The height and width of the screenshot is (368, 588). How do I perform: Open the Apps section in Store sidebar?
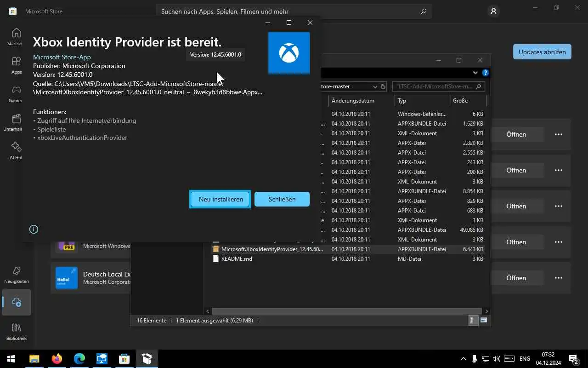pyautogui.click(x=16, y=65)
